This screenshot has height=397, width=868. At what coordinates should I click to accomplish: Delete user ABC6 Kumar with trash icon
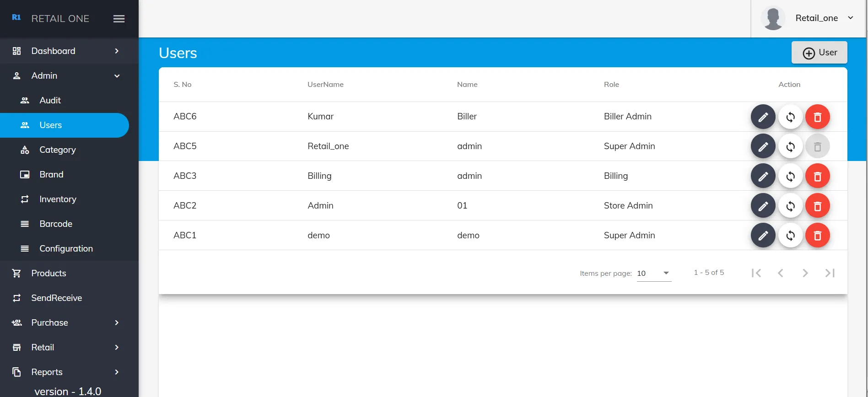(817, 117)
